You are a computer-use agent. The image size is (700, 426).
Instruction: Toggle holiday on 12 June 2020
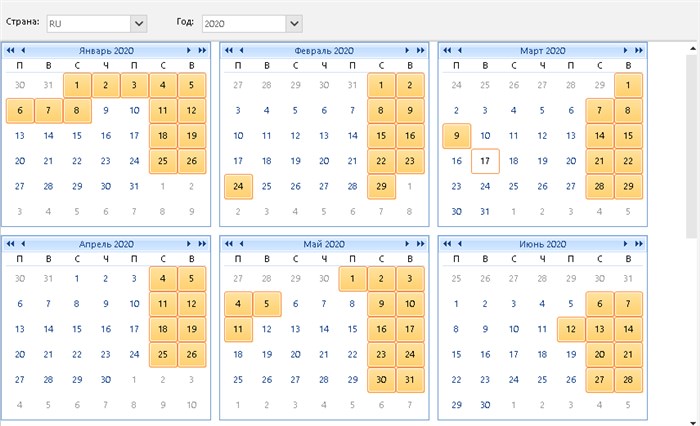(571, 329)
